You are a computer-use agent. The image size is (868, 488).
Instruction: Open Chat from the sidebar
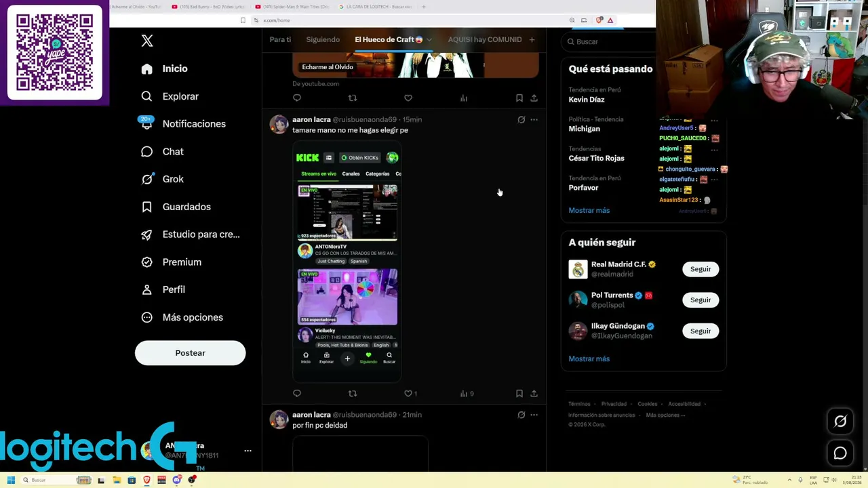[162, 152]
